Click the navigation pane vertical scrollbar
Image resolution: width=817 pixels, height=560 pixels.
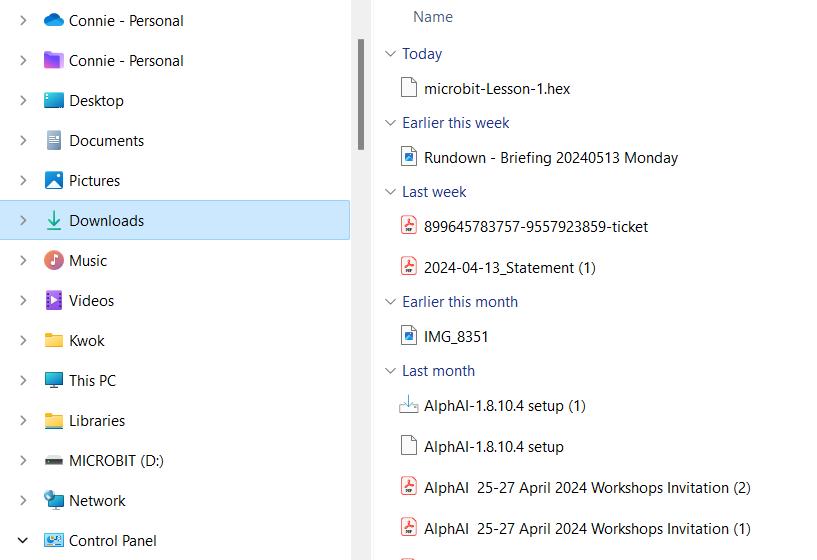pyautogui.click(x=361, y=95)
